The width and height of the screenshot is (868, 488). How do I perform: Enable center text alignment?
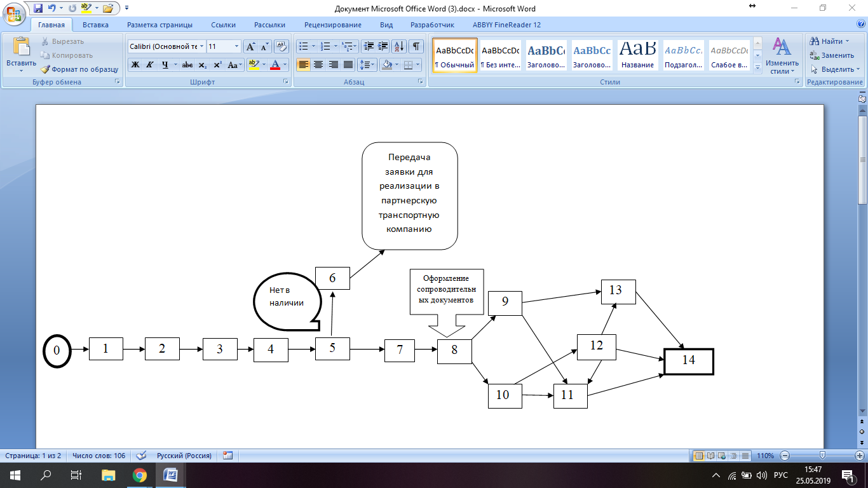[318, 65]
